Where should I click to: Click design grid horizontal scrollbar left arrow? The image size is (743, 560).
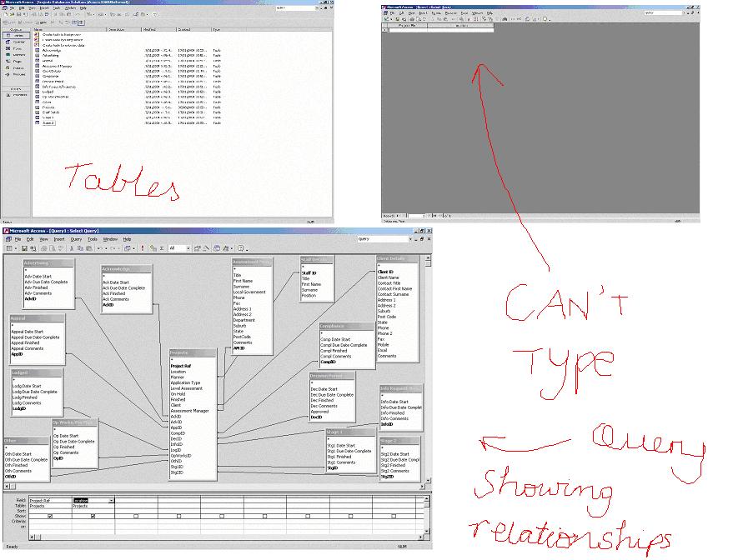pos(33,537)
